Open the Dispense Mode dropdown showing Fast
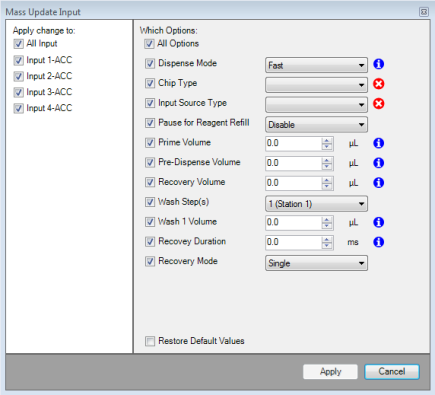Screen dimensions: 435x395 pyautogui.click(x=316, y=65)
